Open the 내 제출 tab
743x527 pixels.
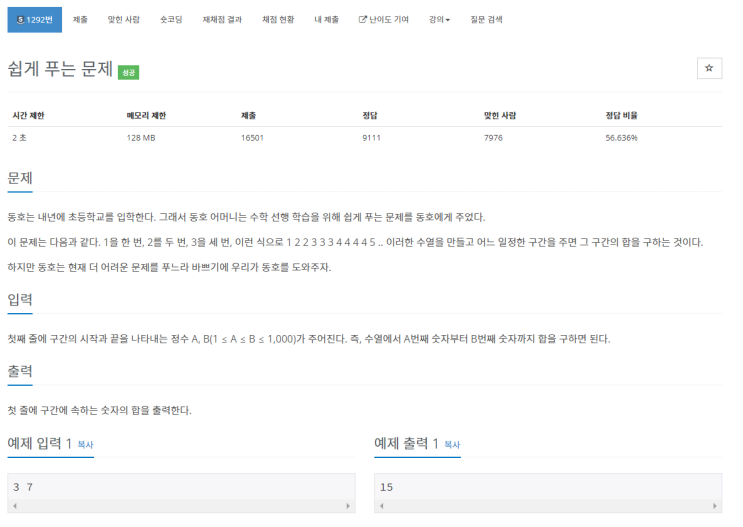326,20
